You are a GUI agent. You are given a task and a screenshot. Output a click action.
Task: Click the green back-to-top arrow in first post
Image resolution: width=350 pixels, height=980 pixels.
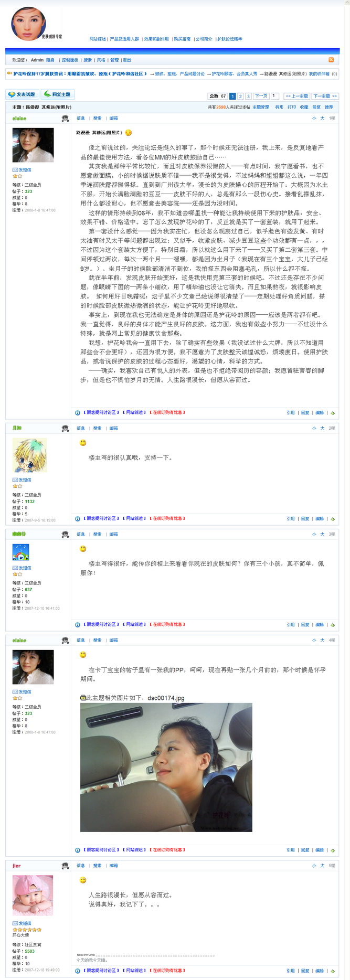[x=333, y=413]
